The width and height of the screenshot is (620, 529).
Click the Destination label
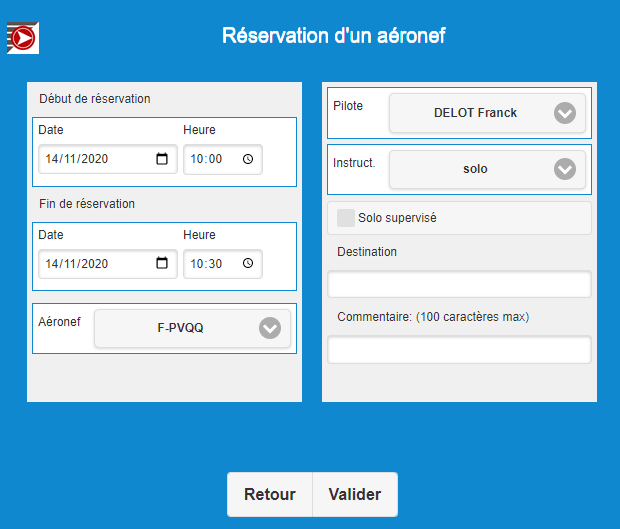367,252
